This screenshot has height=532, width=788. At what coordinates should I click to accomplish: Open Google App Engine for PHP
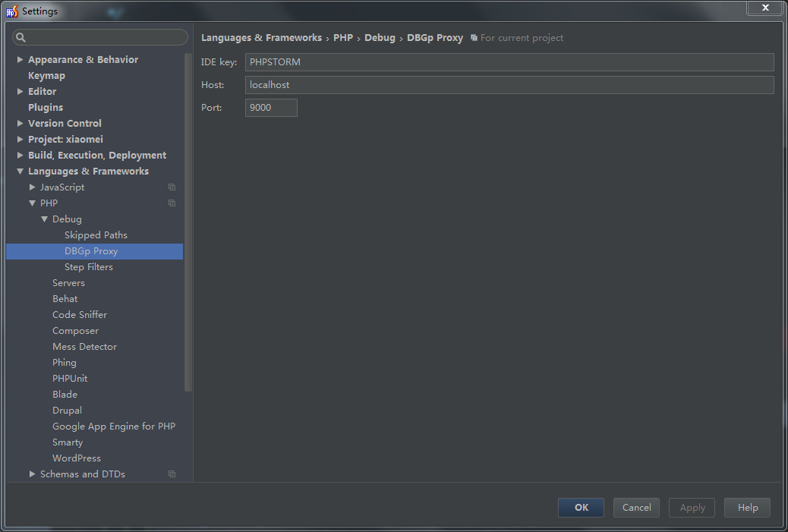(x=114, y=427)
